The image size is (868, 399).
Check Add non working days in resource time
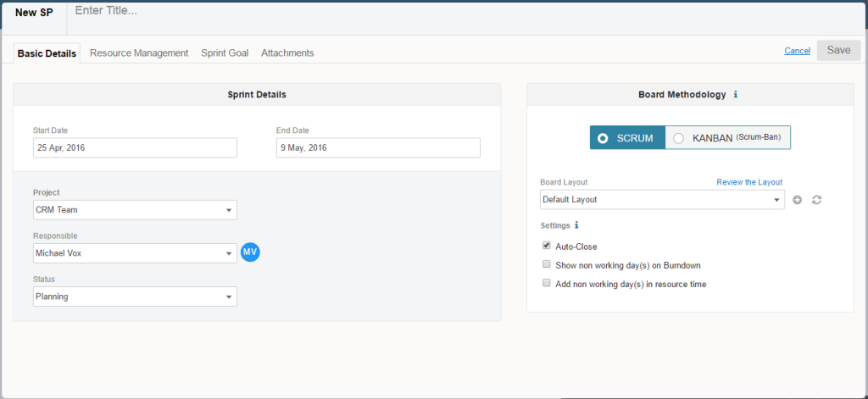[547, 283]
